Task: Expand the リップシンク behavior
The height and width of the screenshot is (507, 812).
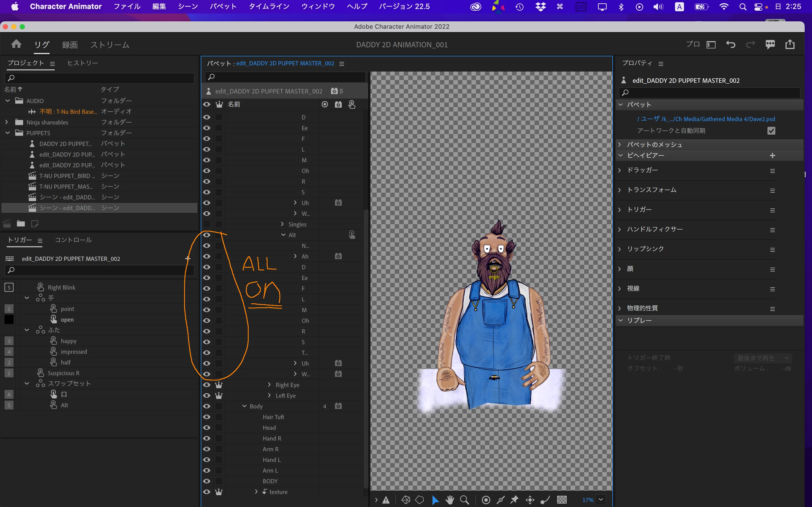Action: coord(620,249)
